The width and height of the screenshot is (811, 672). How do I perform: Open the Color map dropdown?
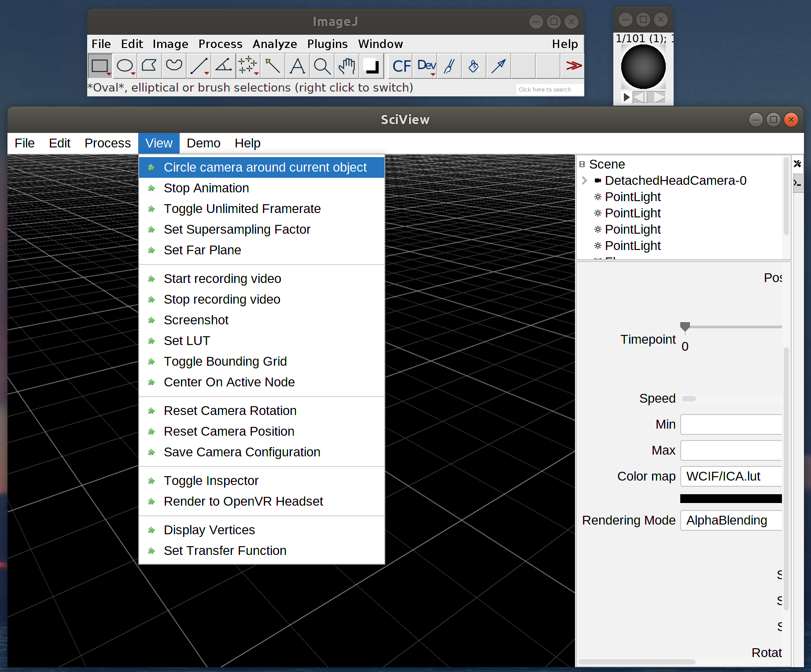pyautogui.click(x=731, y=477)
